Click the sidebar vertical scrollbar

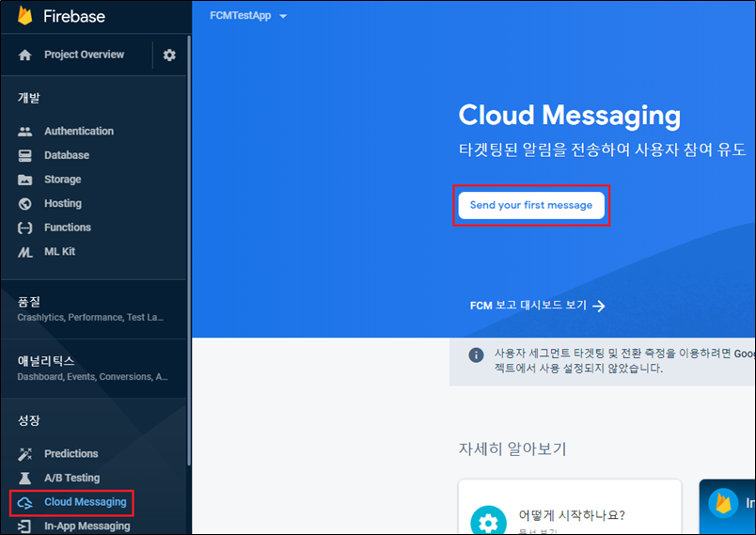tap(189, 251)
